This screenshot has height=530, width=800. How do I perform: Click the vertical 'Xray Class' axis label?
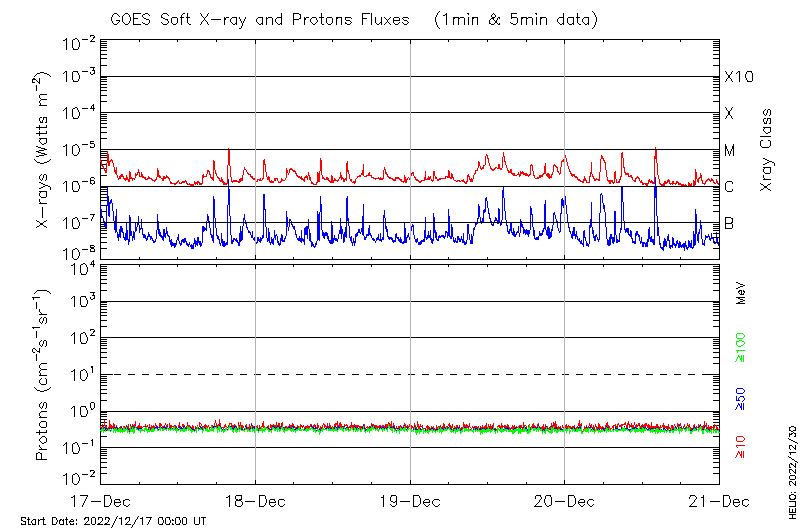point(767,150)
